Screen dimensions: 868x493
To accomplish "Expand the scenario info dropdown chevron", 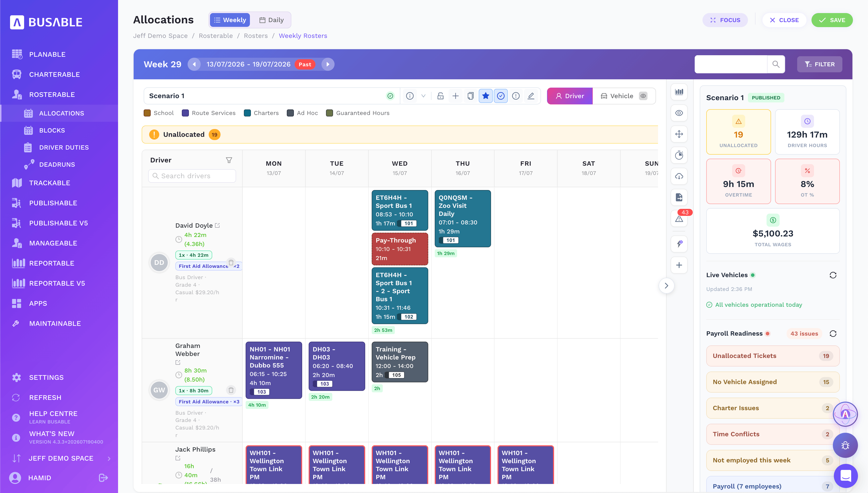I will pos(423,96).
